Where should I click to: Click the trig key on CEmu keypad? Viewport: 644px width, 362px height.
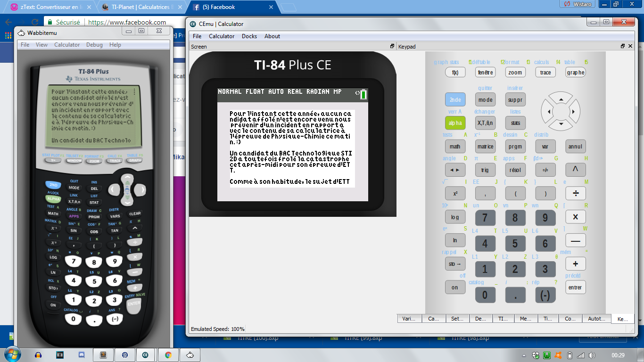point(485,170)
